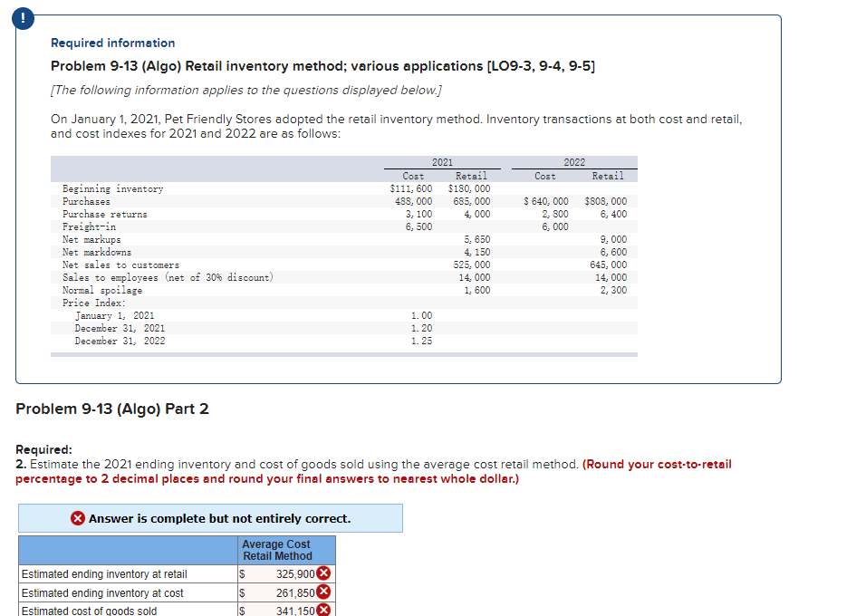Click the red X in the answer banner
This screenshot has height=616, width=856.
point(76,518)
